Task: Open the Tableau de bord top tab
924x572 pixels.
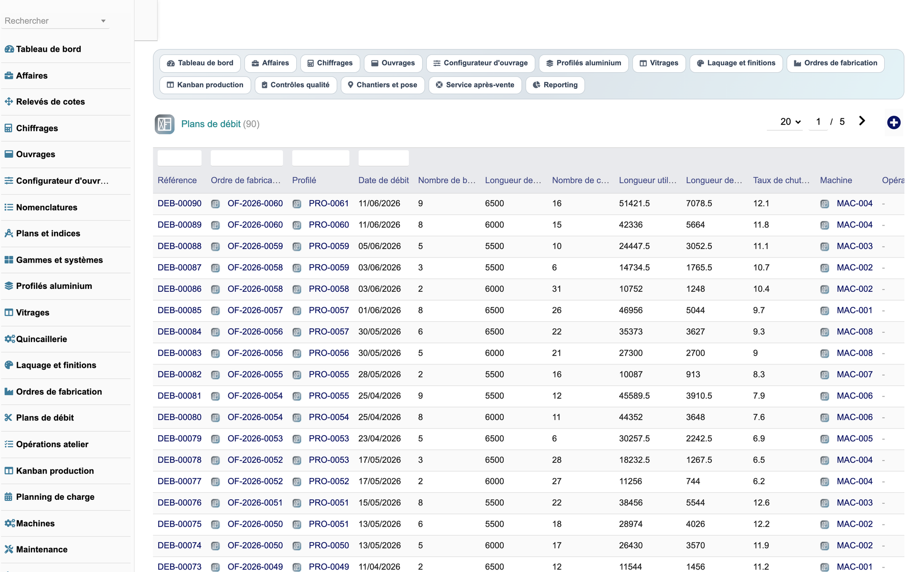Action: pos(200,63)
